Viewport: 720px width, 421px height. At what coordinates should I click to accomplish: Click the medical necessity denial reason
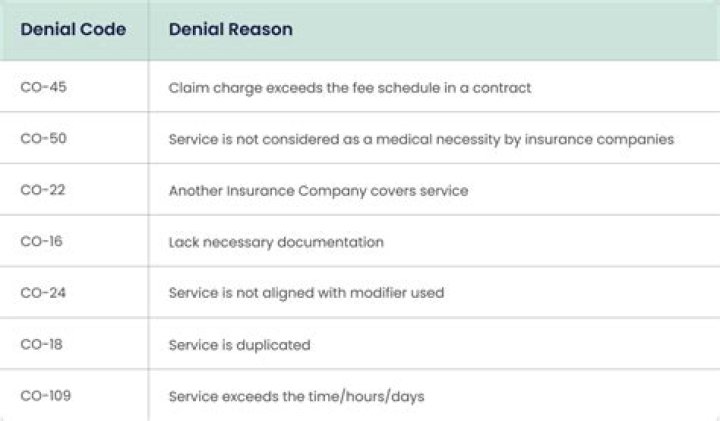pos(422,139)
